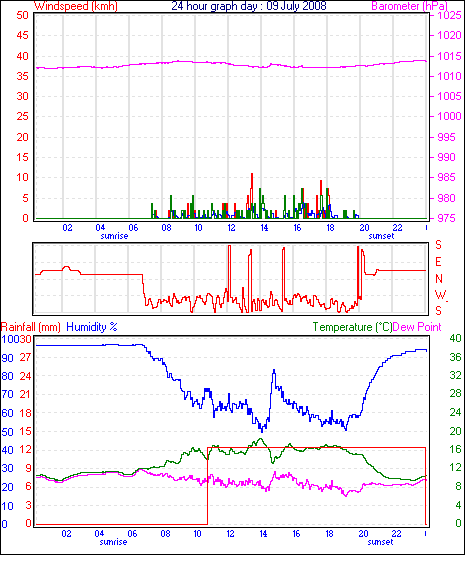This screenshot has height=563, width=466.
Task: Select the Dew Point legend label
Action: point(417,327)
